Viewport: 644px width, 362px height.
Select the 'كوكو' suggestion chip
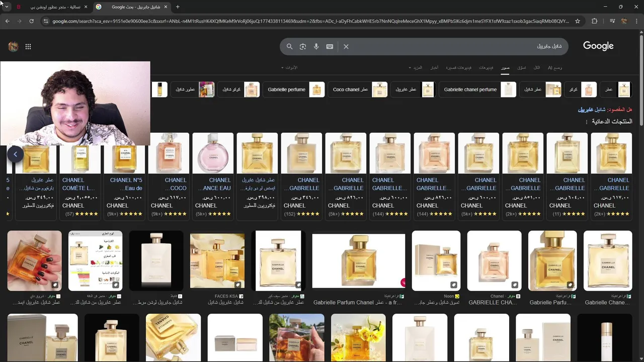[x=581, y=89]
